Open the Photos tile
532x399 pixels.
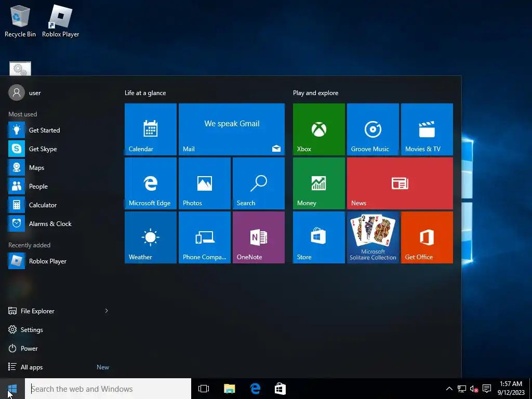205,183
